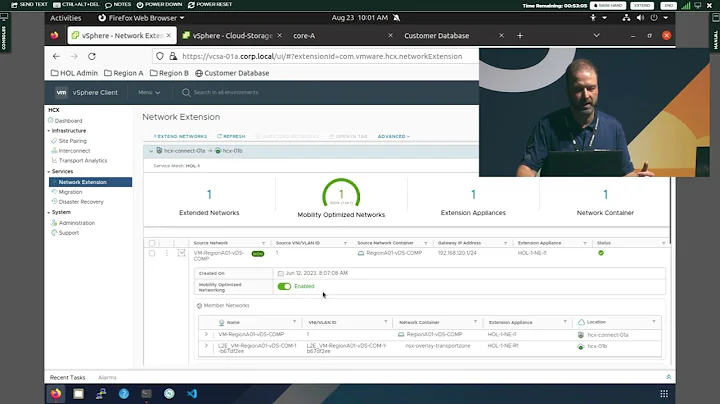Check the header select-all checkbox
Viewport: 720px width, 404px height.
point(152,243)
